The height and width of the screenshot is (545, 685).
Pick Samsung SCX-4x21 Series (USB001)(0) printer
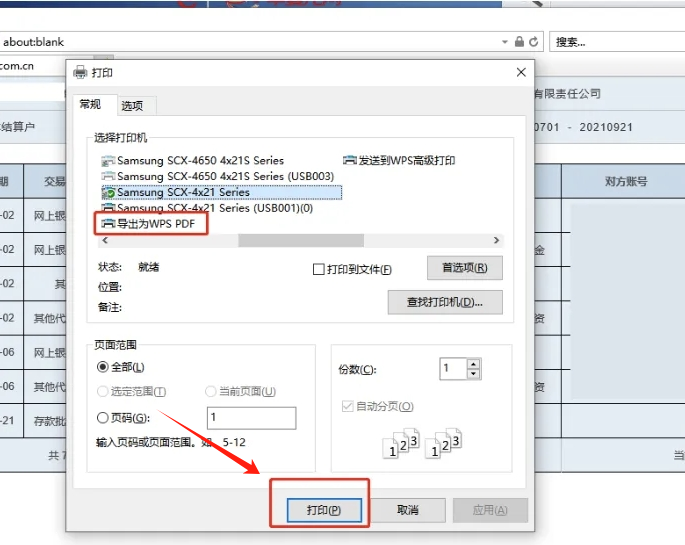(214, 208)
